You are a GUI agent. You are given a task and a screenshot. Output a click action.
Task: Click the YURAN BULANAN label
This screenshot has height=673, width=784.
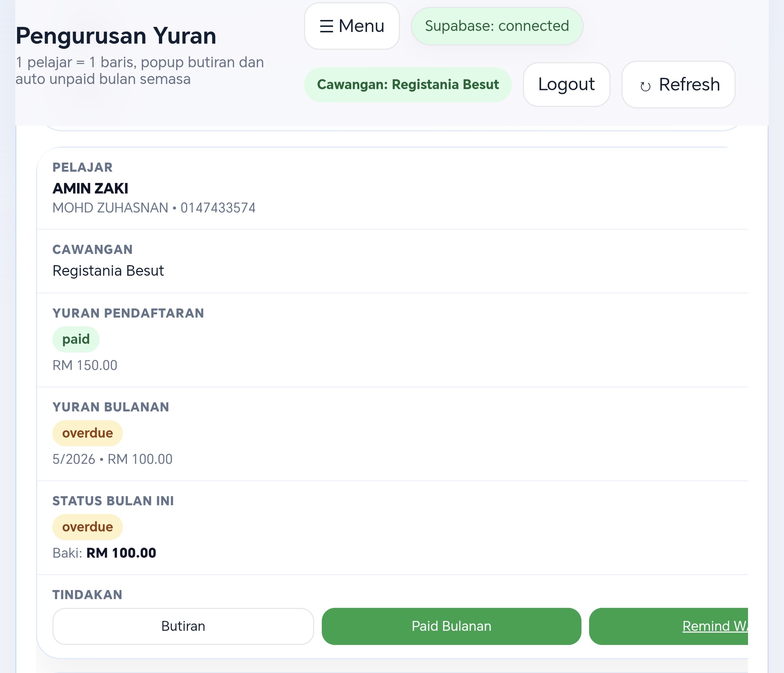(111, 407)
